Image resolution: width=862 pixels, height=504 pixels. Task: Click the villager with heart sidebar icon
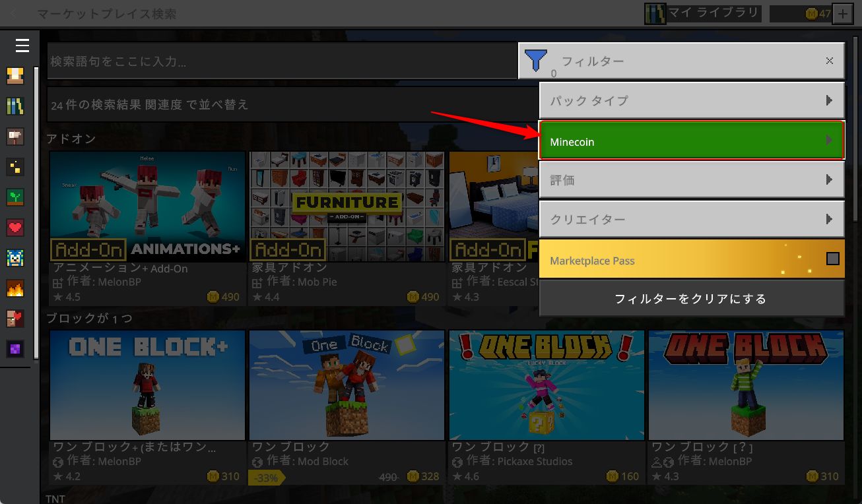coord(15,319)
